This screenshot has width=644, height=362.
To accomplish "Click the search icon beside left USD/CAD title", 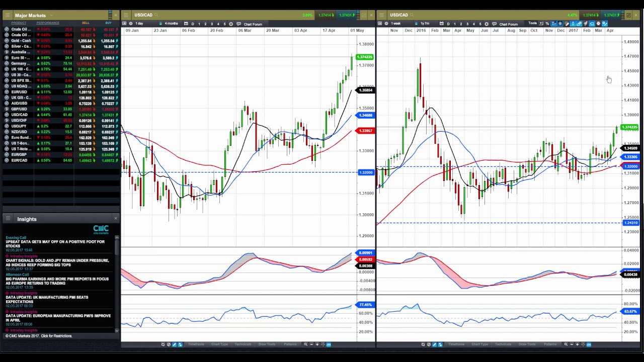I will pos(157,15).
